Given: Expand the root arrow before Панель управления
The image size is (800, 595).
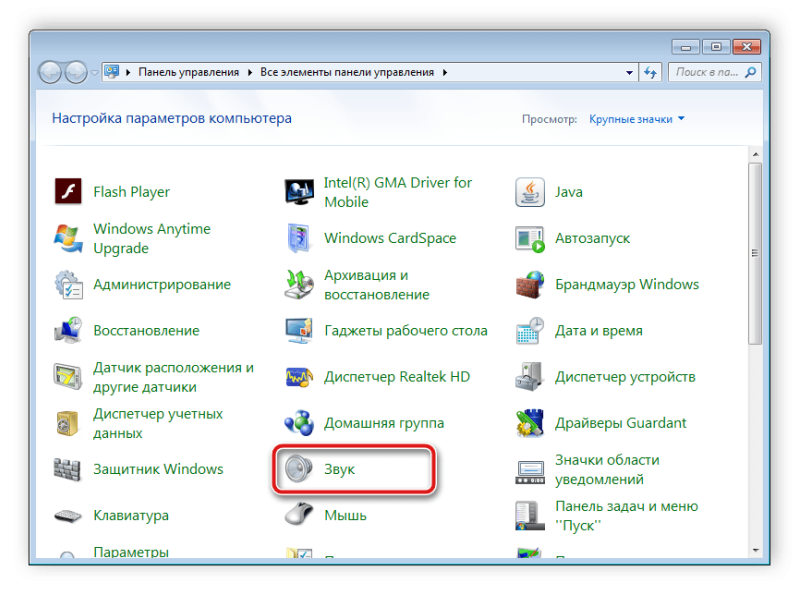Looking at the screenshot, I should [x=128, y=73].
